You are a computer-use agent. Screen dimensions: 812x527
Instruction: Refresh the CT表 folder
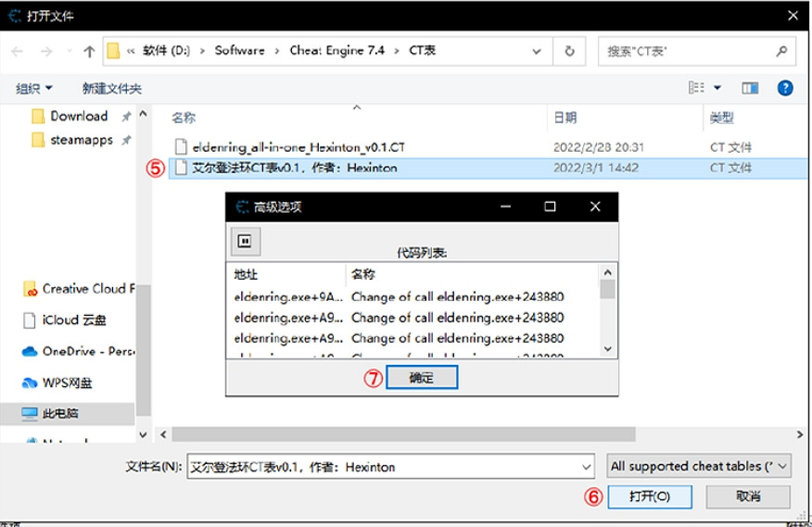click(x=569, y=51)
